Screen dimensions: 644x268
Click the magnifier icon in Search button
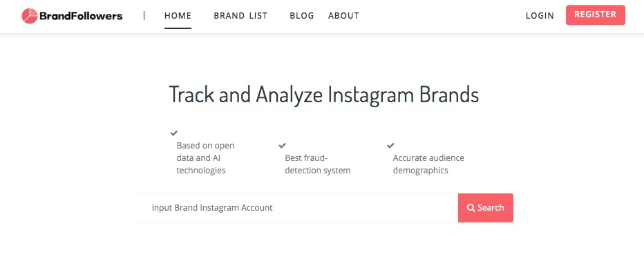(471, 208)
